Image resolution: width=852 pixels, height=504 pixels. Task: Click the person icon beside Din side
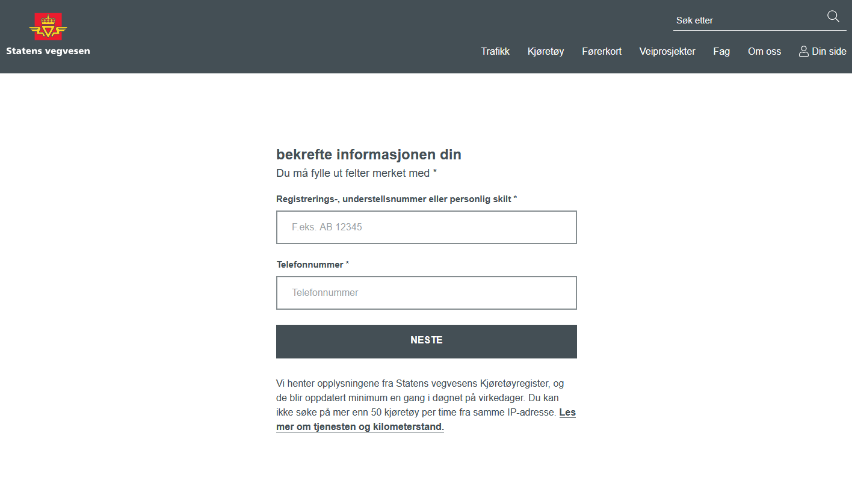pos(803,52)
